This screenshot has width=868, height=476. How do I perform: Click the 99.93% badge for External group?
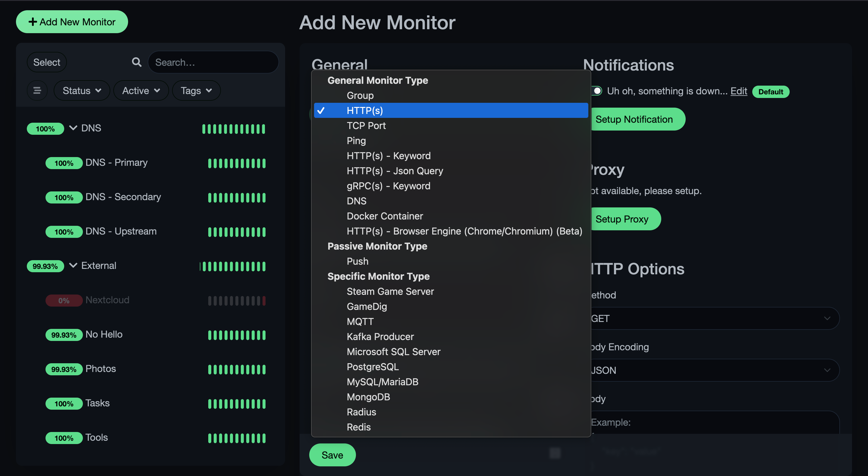point(45,266)
